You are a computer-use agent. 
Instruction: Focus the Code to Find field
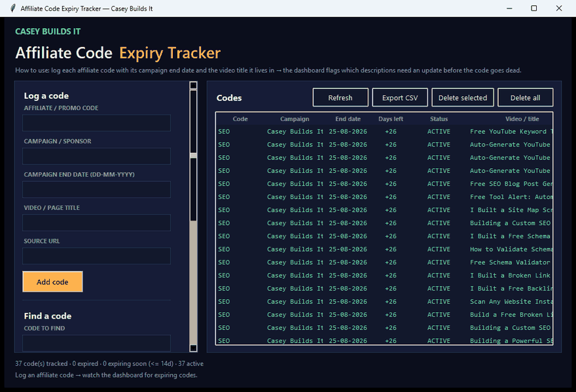coord(97,342)
